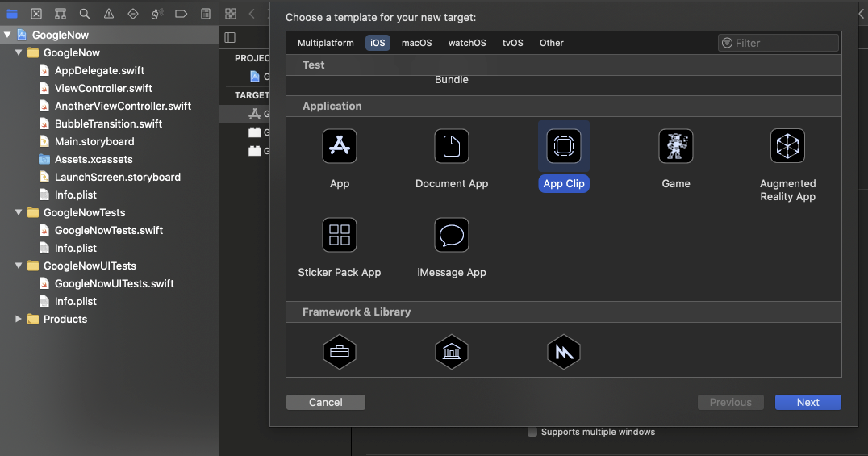Click the Previous button

731,402
